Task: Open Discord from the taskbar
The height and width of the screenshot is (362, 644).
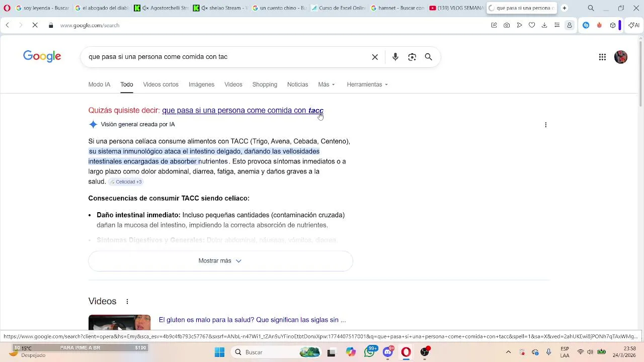Action: click(x=388, y=352)
